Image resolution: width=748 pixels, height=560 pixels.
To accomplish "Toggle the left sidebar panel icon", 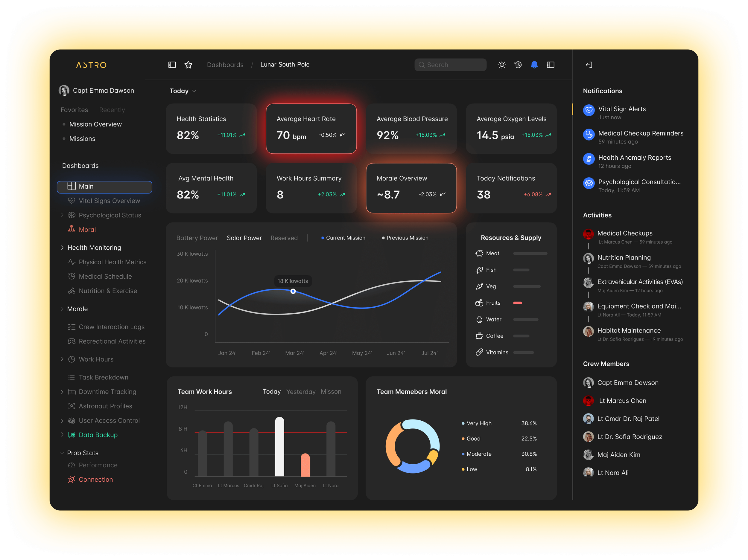I will coord(172,65).
